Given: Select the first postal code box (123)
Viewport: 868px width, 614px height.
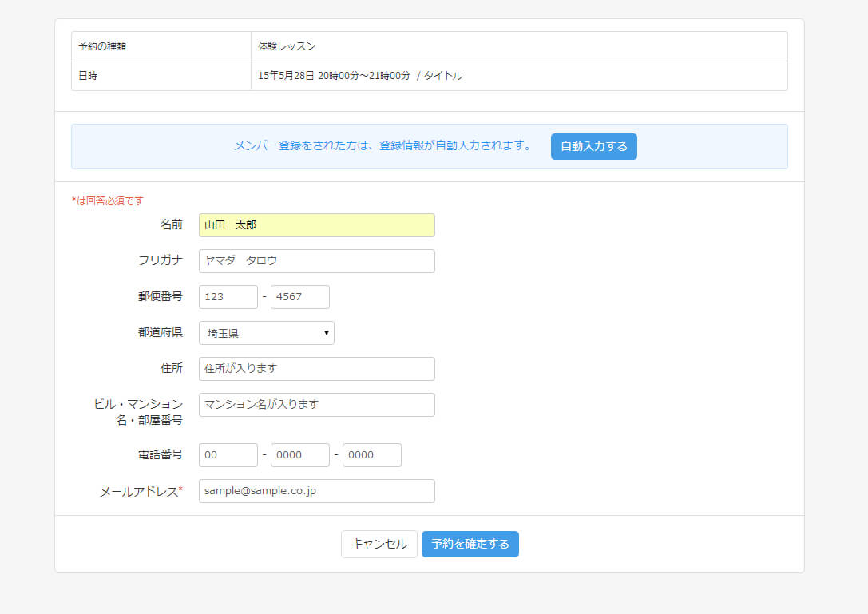Looking at the screenshot, I should tap(228, 297).
